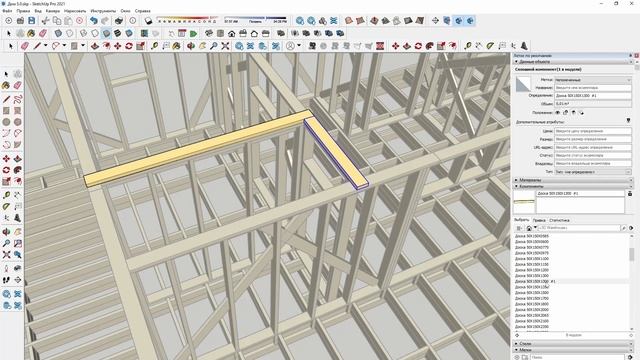Open the Rectangle shape dropdown arrow
The image size is (640, 360).
tap(83, 46)
